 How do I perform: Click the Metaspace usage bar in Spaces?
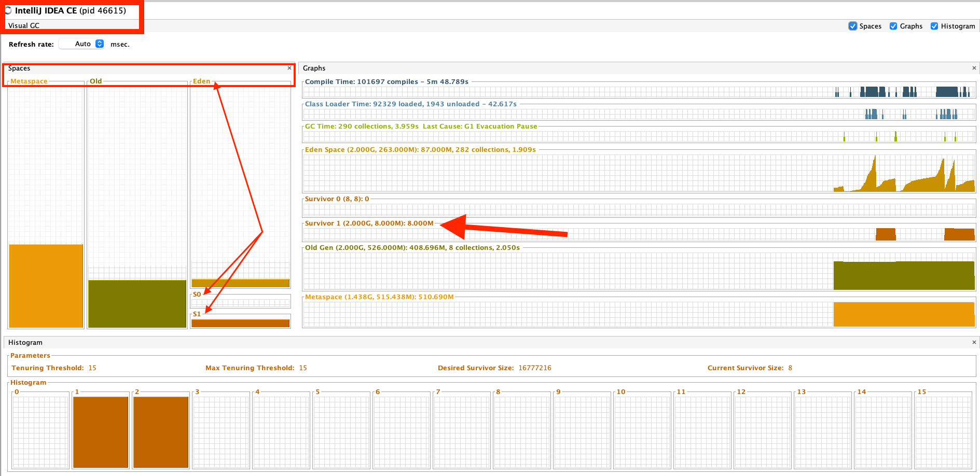pyautogui.click(x=46, y=285)
